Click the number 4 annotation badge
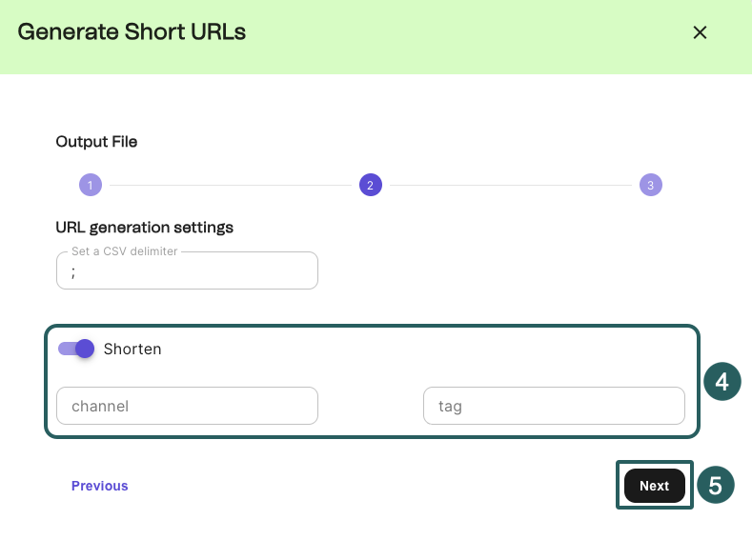Image resolution: width=752 pixels, height=560 pixels. coord(722,382)
